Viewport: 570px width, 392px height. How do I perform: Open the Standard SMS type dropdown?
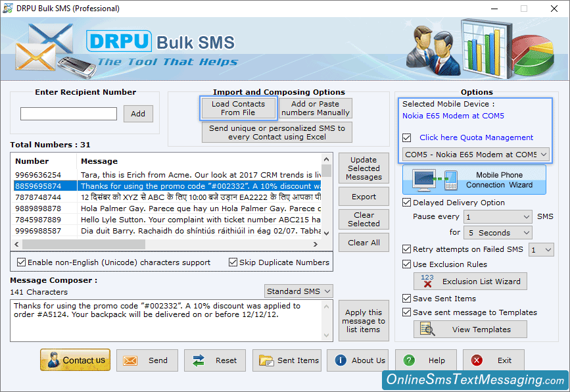298,291
